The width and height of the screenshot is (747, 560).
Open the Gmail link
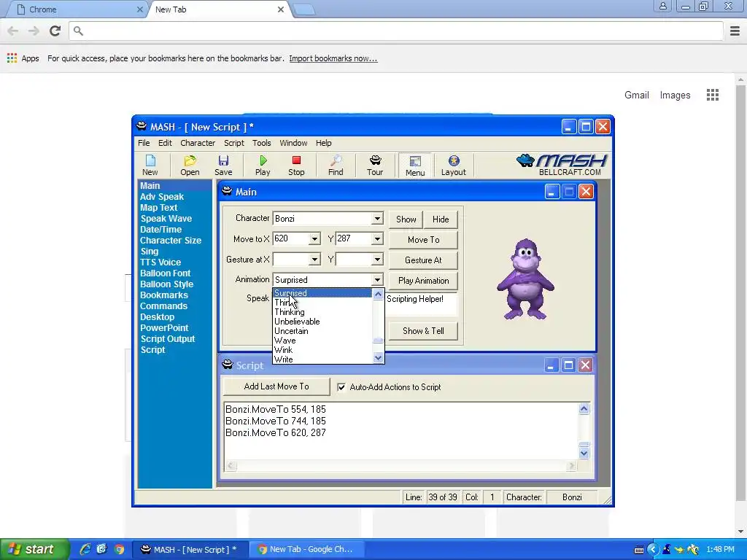coord(636,95)
